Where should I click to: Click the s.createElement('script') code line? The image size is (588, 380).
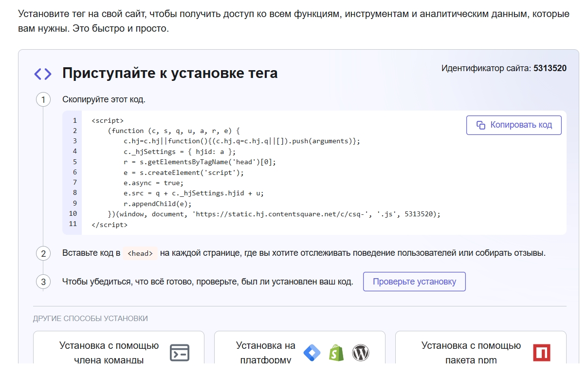coord(184,172)
